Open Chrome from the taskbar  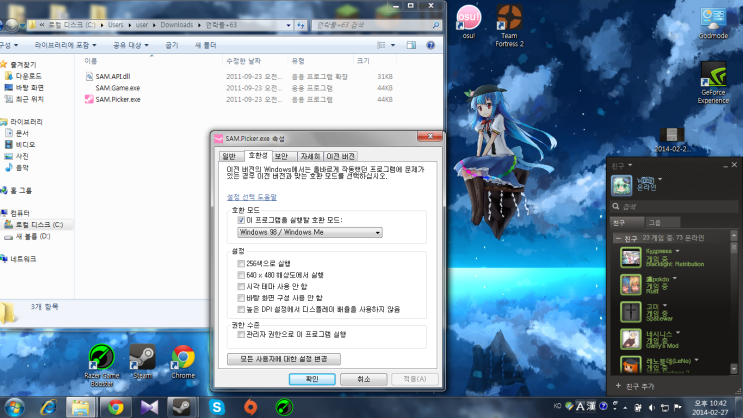[115, 408]
